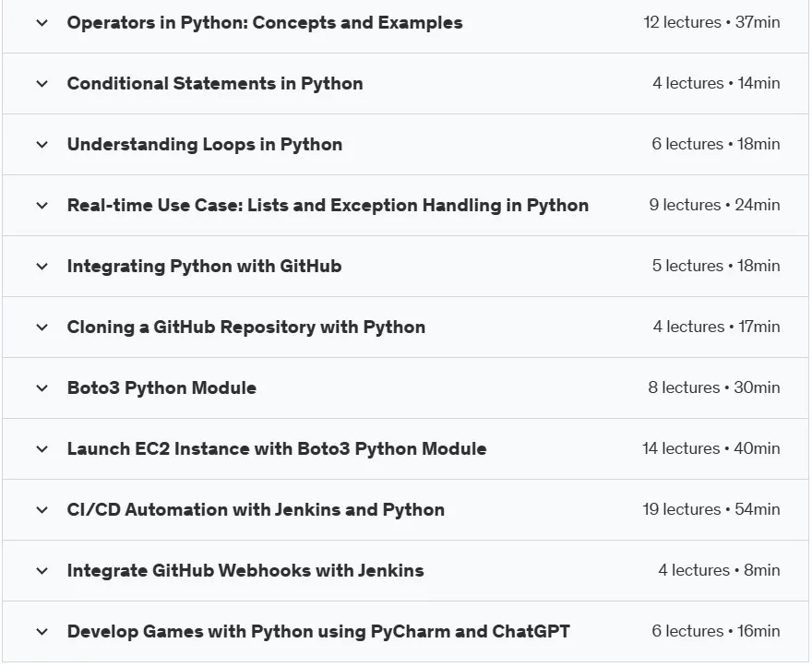The width and height of the screenshot is (812, 667).
Task: Expand the Operators in Python section chevron
Action: (42, 23)
